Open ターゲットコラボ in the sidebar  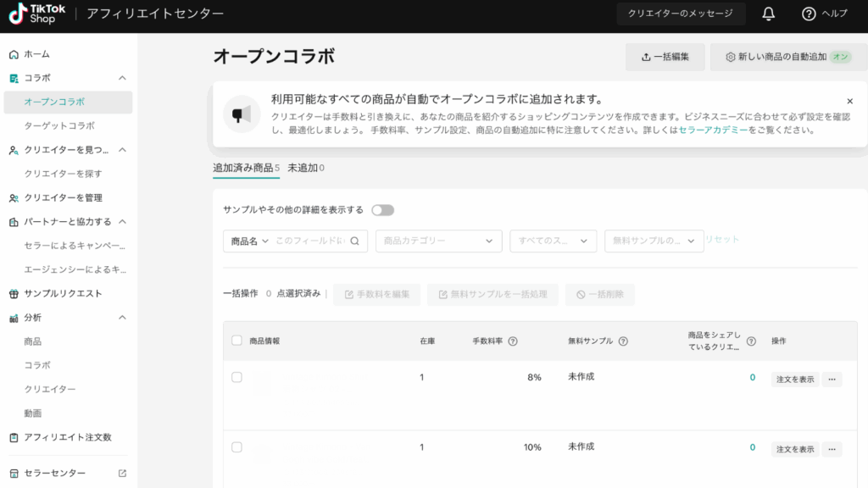(59, 125)
